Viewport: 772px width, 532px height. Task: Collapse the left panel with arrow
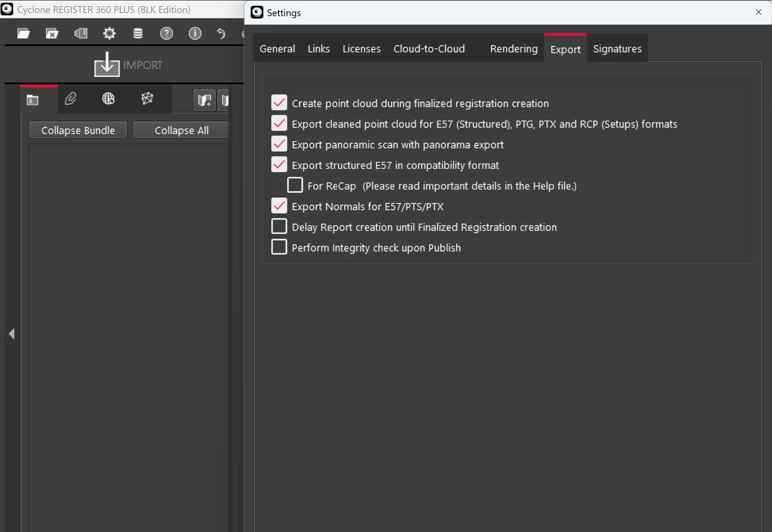pyautogui.click(x=12, y=334)
